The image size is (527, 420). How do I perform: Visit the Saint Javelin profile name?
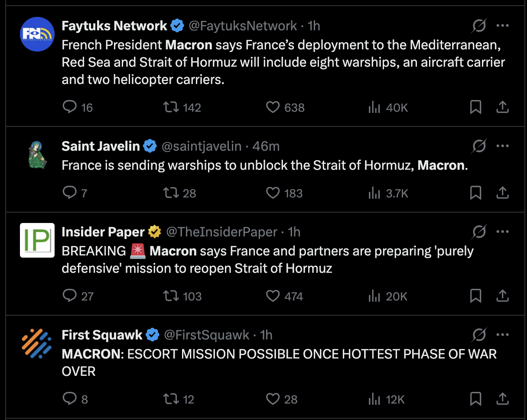pos(101,146)
